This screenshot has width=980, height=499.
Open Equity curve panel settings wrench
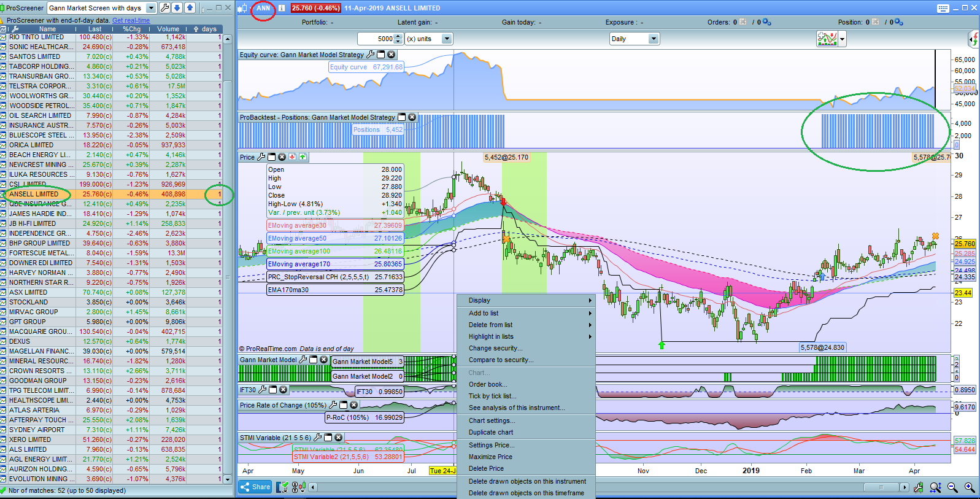point(371,55)
